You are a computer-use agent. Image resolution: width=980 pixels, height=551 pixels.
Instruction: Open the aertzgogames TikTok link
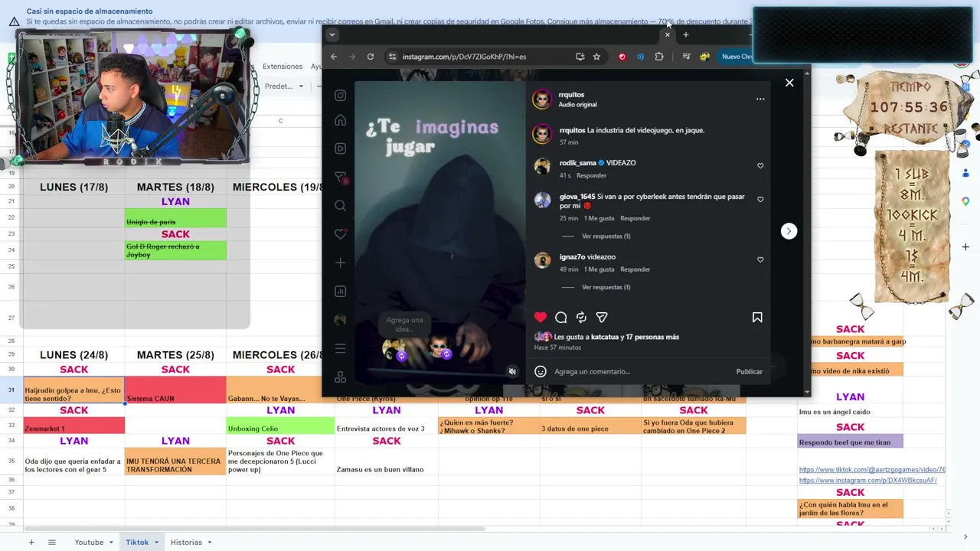(872, 470)
